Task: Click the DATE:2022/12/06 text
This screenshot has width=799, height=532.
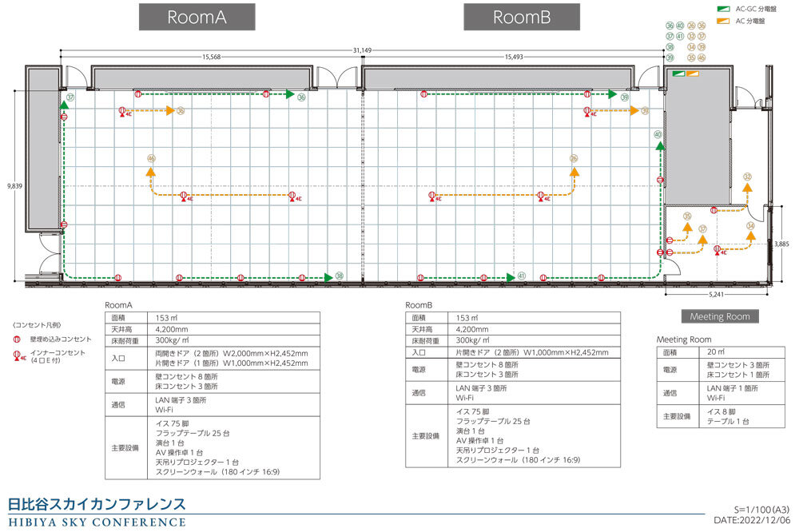Action: coord(752,520)
